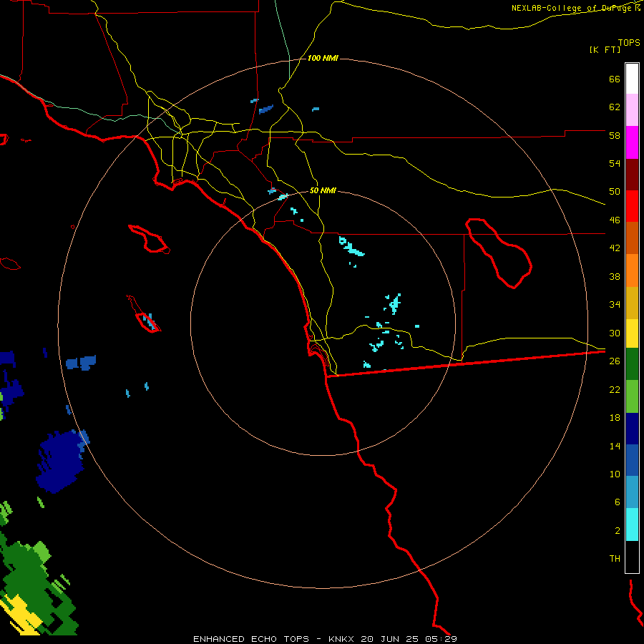644x644 pixels.
Task: Click the black TH swatch in the legend
Action: point(632,557)
